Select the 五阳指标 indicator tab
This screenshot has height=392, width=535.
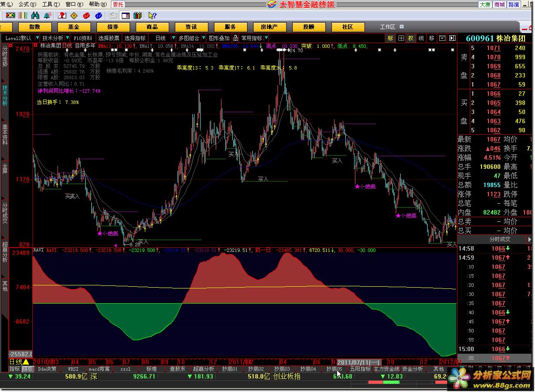point(361,369)
